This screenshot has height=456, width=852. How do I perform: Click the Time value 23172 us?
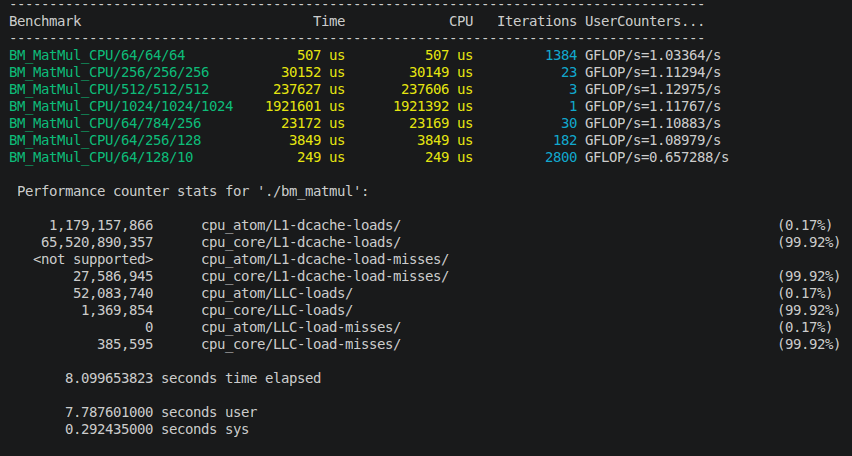pyautogui.click(x=313, y=123)
